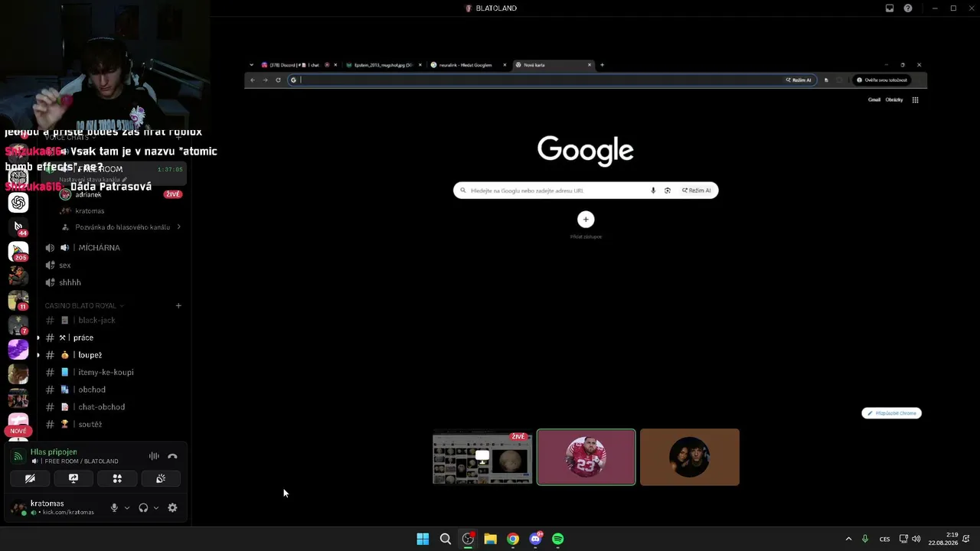Show hidden system tray icons
The width and height of the screenshot is (980, 551).
tap(848, 539)
